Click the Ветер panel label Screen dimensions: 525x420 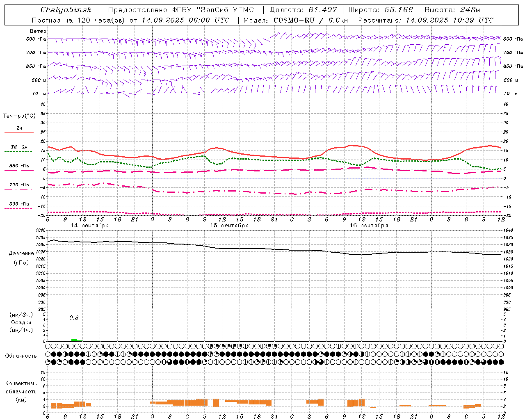click(38, 31)
